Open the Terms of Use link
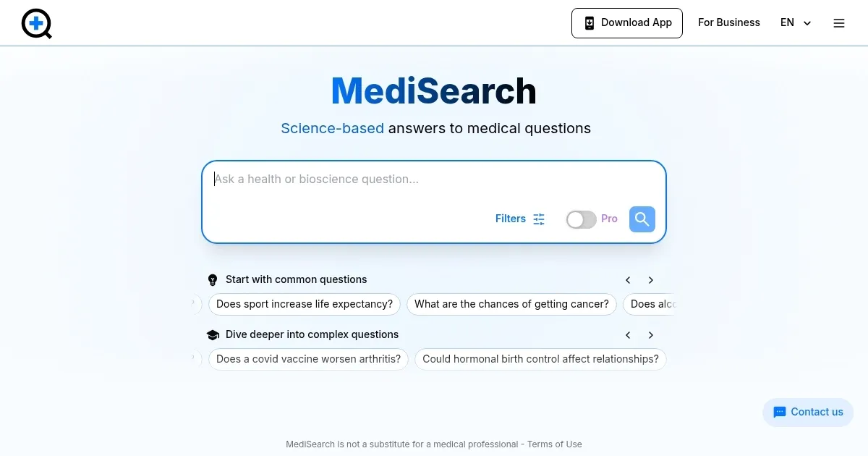 (x=554, y=444)
